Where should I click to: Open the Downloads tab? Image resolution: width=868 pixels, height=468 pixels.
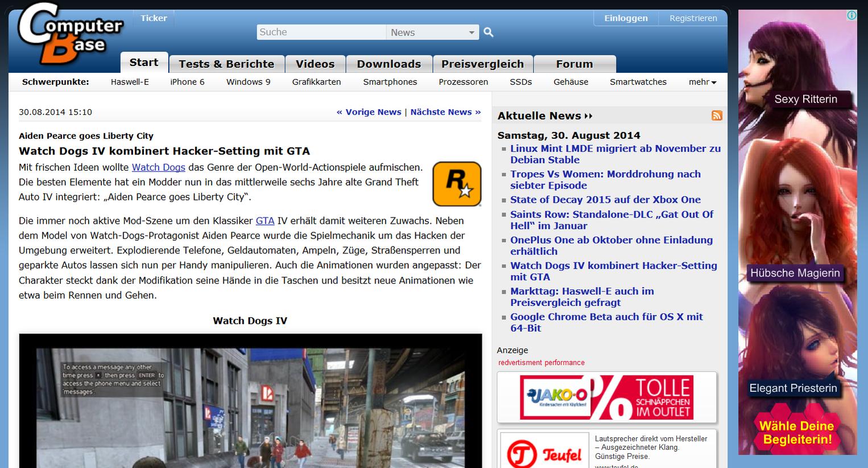[x=389, y=64]
